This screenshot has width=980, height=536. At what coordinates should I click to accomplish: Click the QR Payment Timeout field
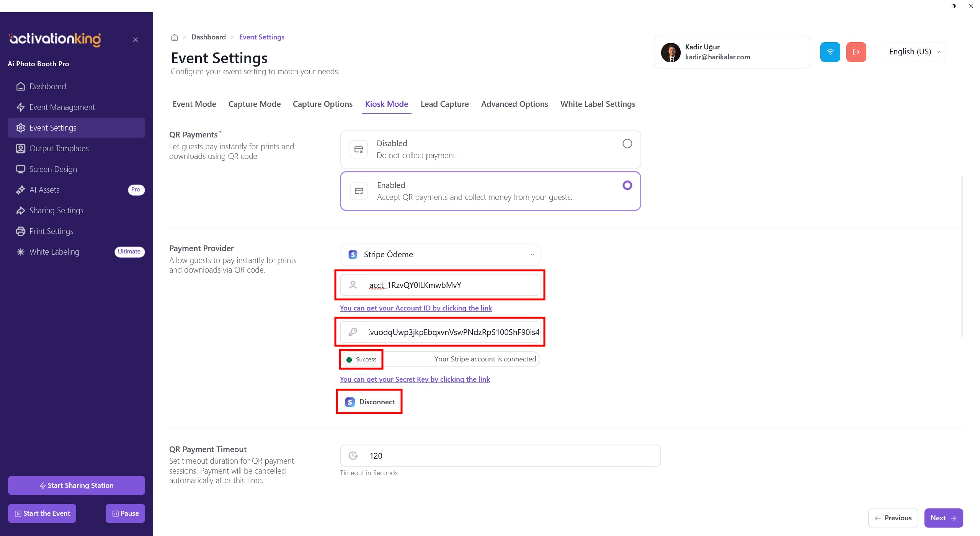(500, 456)
